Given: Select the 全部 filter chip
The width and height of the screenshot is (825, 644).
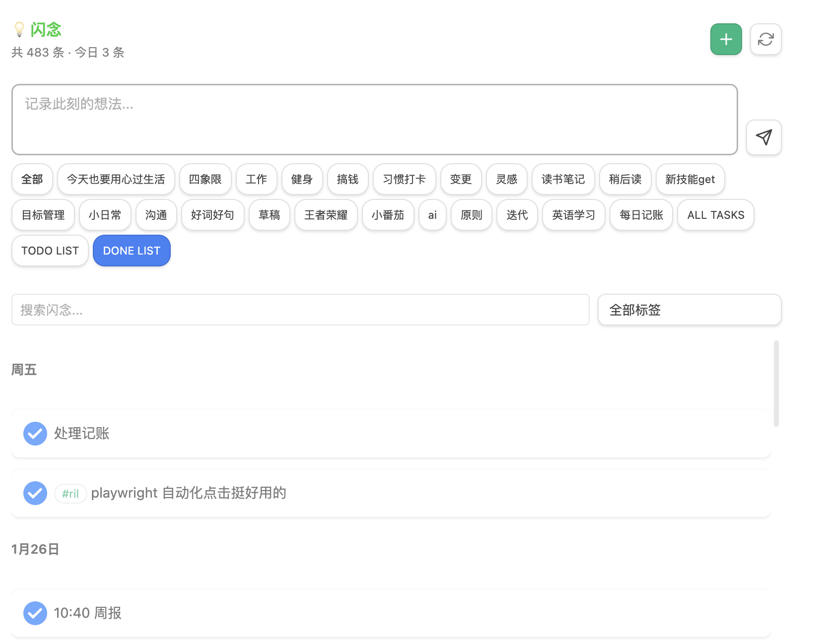Looking at the screenshot, I should pyautogui.click(x=32, y=179).
